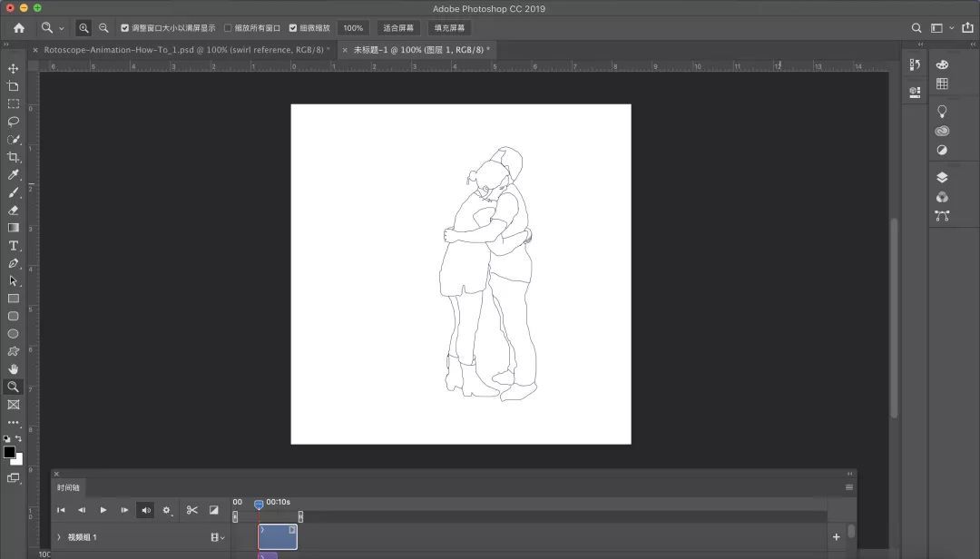This screenshot has width=980, height=559.
Task: Click the black foreground color swatch
Action: pos(9,452)
